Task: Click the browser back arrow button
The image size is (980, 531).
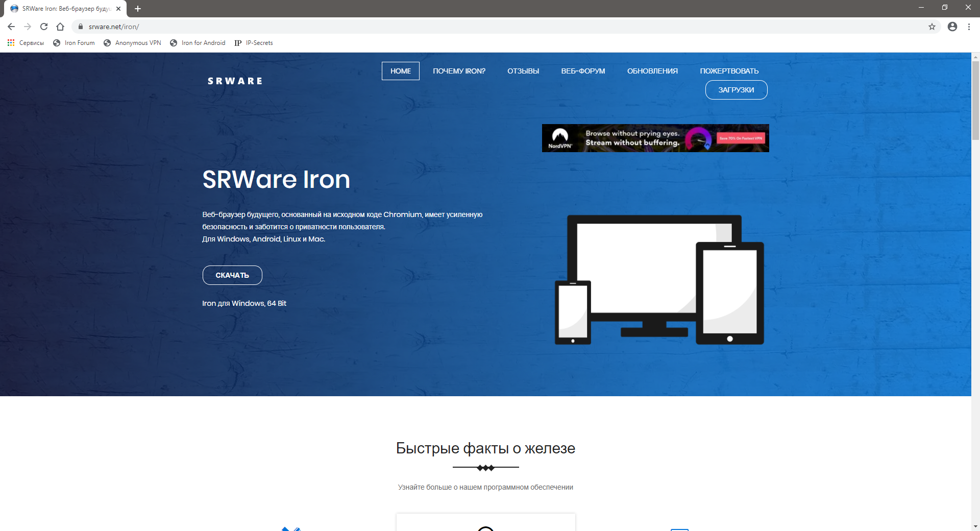Action: pos(11,27)
